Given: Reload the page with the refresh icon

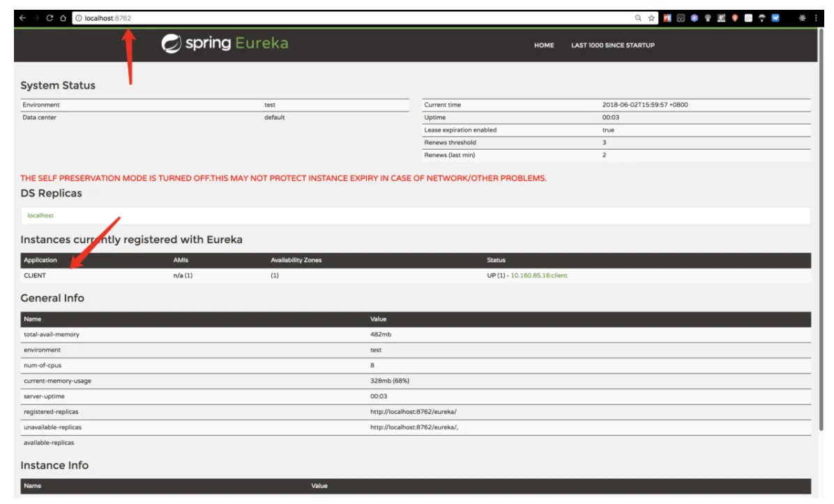Looking at the screenshot, I should pyautogui.click(x=50, y=18).
